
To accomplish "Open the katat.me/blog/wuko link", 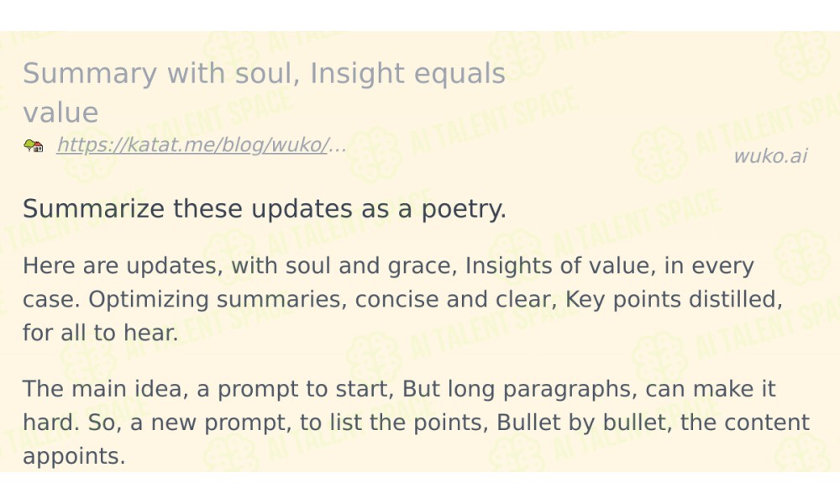I will point(192,144).
